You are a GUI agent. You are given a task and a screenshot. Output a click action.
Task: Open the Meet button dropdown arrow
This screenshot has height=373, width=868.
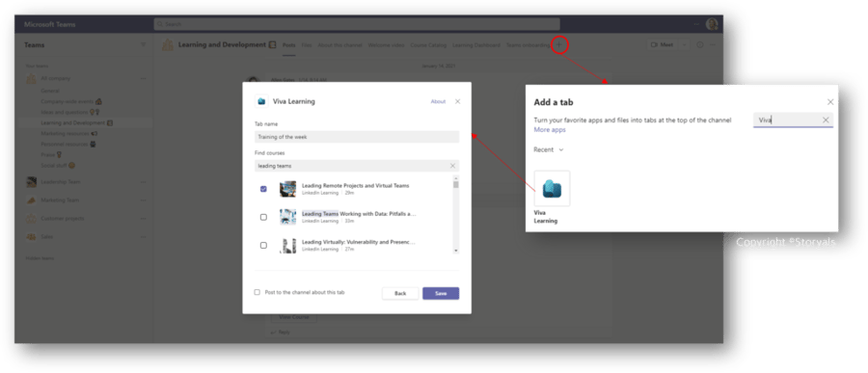[684, 45]
